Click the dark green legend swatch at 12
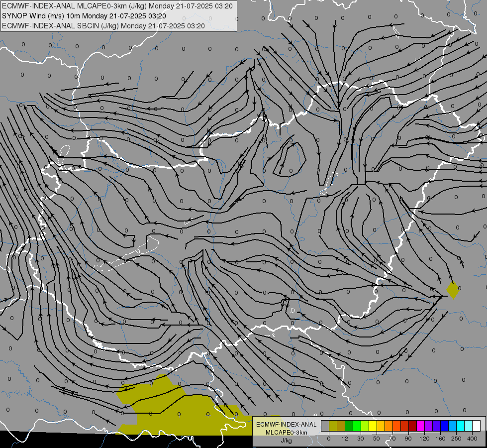The width and height of the screenshot is (487, 448). click(x=349, y=426)
